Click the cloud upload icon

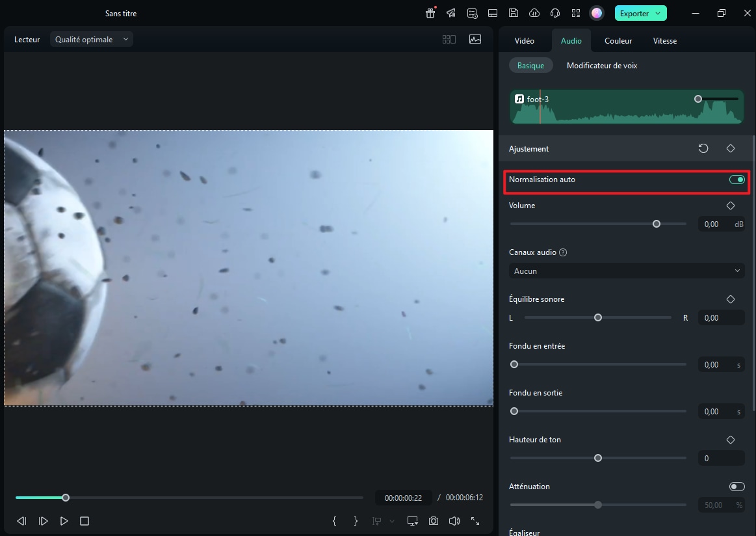point(534,14)
